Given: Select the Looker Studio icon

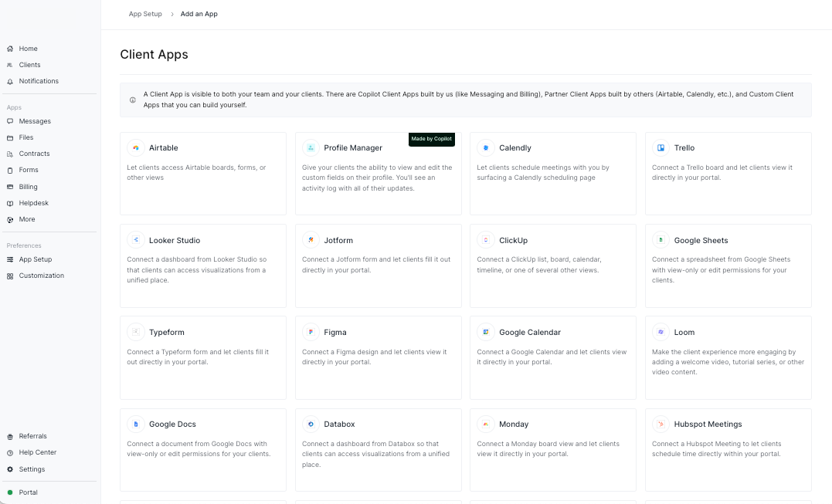Looking at the screenshot, I should point(136,239).
